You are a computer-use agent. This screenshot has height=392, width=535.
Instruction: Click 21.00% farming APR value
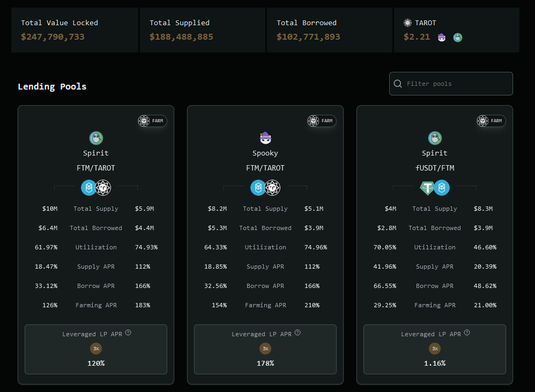tap(485, 305)
